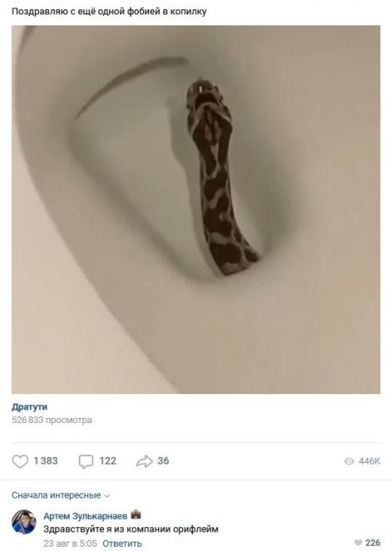Viewport: 392px width, 551px height.
Task: Click the 226 likes count on comment
Action: [373, 543]
